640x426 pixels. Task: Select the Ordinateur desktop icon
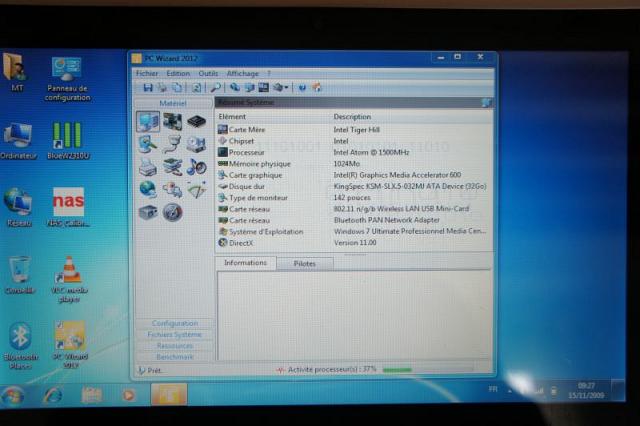tap(18, 141)
